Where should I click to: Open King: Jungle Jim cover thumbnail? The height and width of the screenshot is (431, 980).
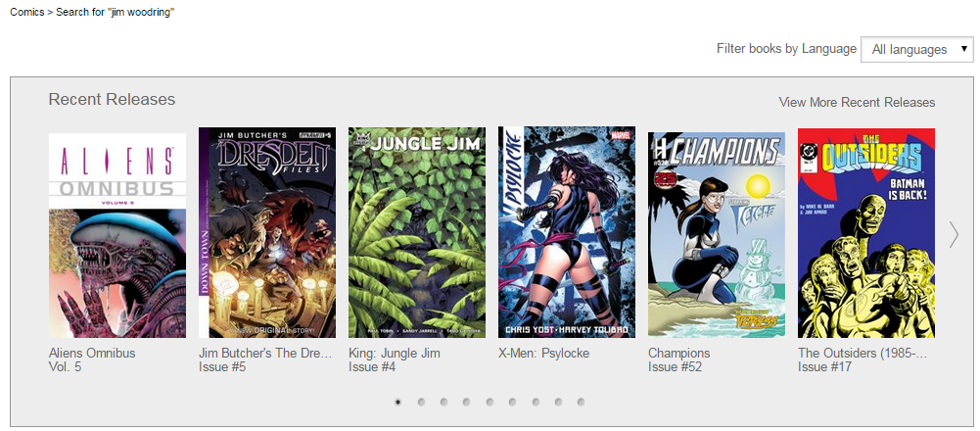pyautogui.click(x=417, y=233)
